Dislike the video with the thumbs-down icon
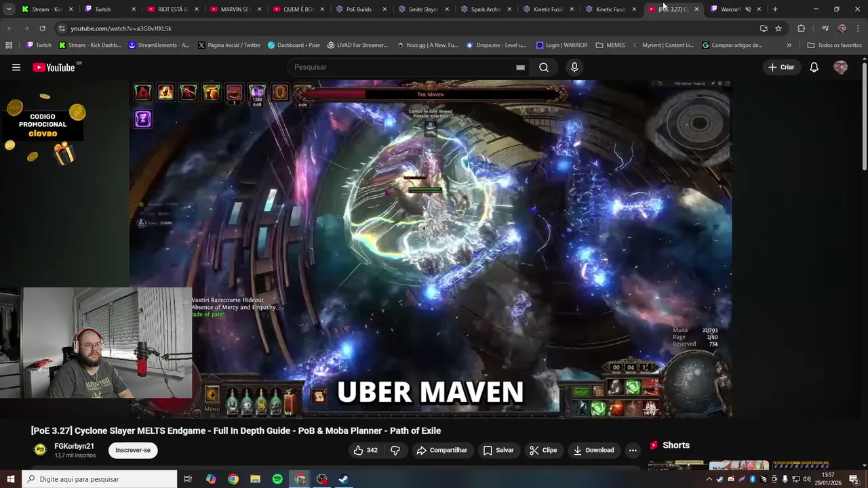This screenshot has height=488, width=868. pos(395,450)
